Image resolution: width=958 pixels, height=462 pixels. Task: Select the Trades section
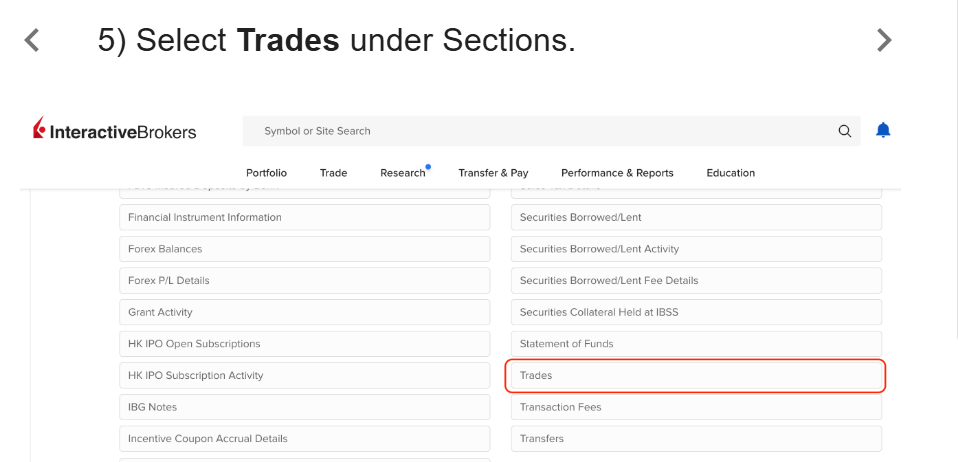click(695, 376)
